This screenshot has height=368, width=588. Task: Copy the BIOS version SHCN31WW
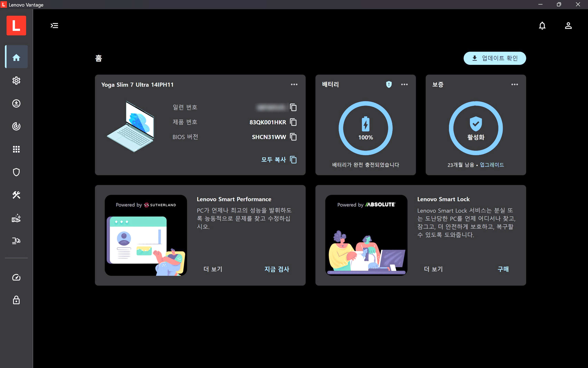293,137
